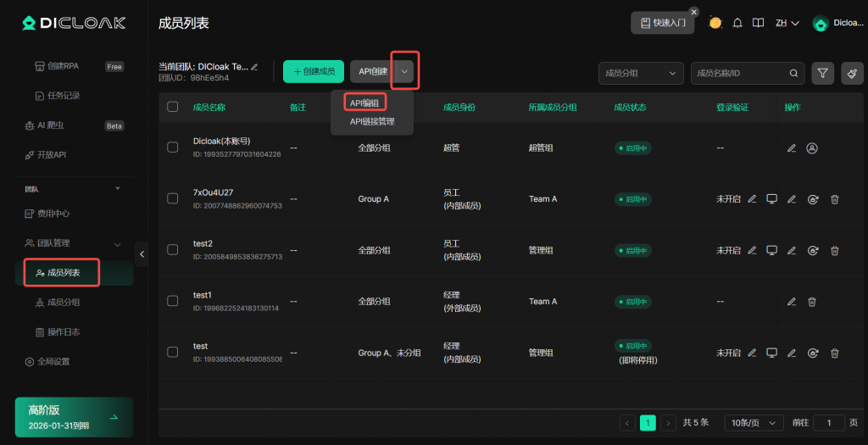Click the 创建成员 button
This screenshot has height=445, width=868.
pyautogui.click(x=314, y=71)
